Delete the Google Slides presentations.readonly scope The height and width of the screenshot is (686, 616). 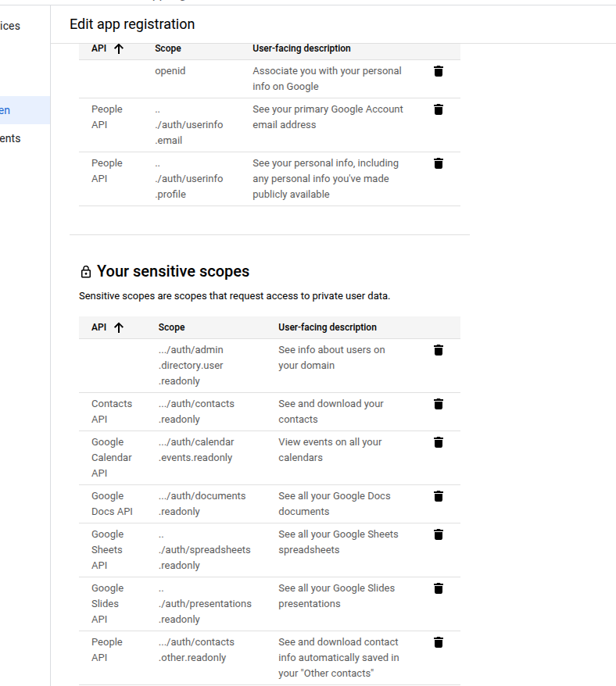click(x=439, y=588)
